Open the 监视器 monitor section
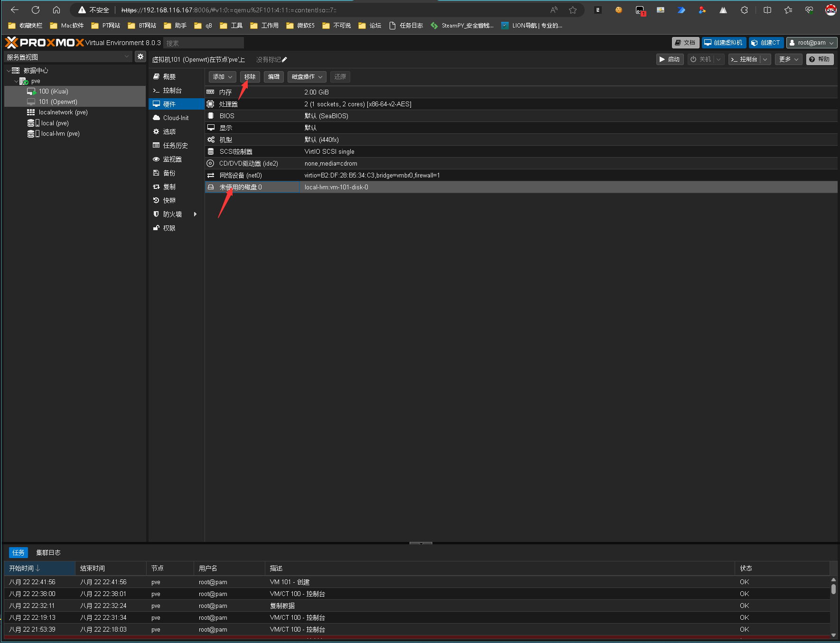Viewport: 840px width, 643px height. pos(172,159)
